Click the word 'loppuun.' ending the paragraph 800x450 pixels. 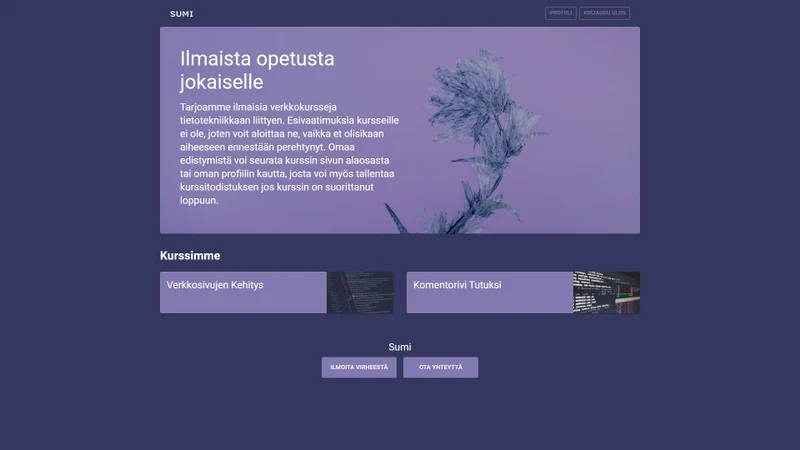click(199, 201)
